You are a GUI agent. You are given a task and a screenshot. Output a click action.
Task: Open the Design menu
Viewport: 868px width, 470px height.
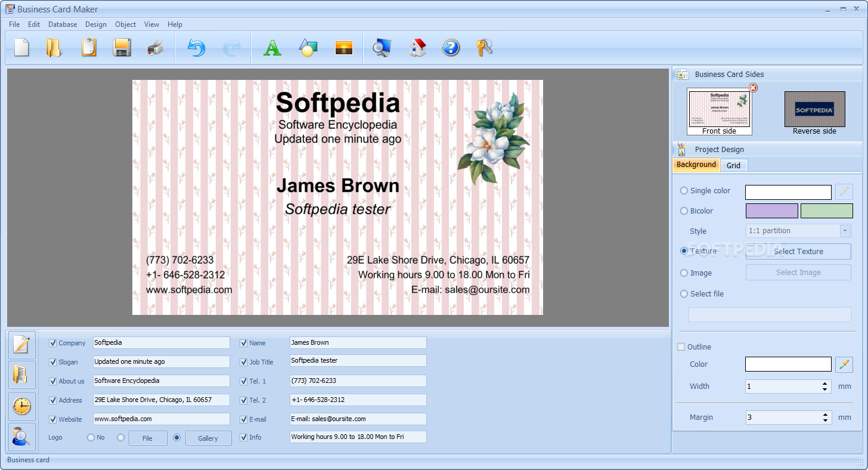tap(95, 24)
